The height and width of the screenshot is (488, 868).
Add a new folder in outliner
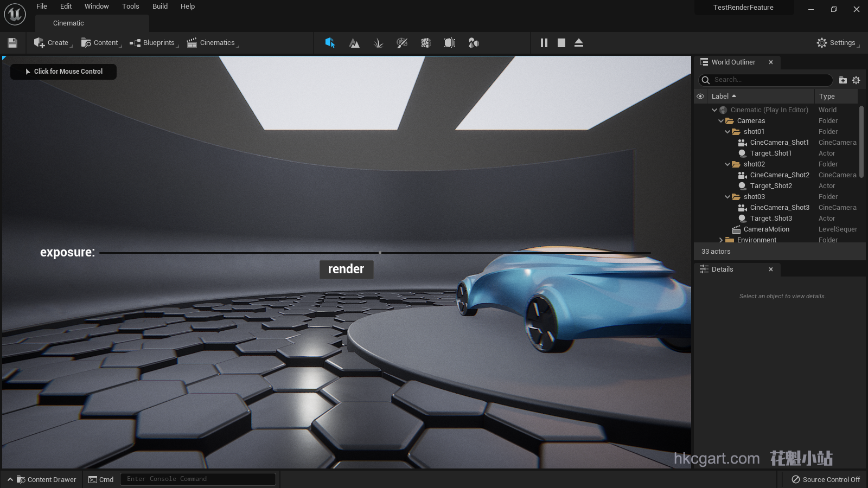[x=843, y=80]
